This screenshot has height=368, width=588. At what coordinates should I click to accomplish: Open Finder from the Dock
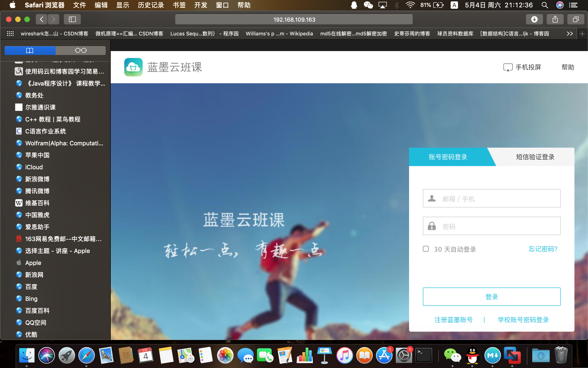tap(27, 355)
